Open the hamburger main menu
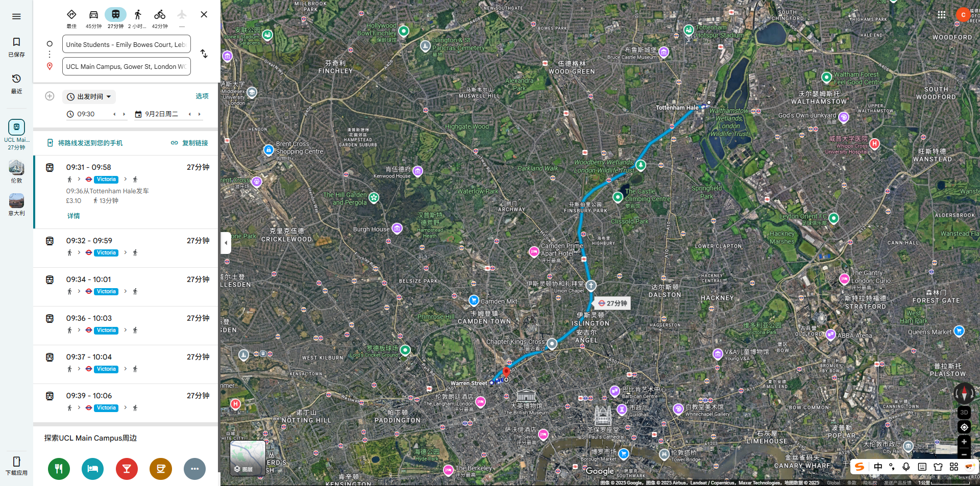 pos(16,16)
